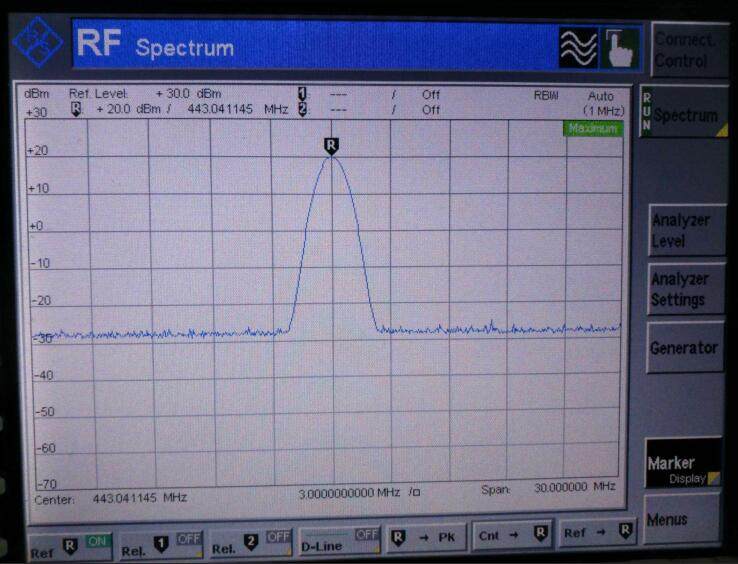The width and height of the screenshot is (738, 564).
Task: Click the Cnt → R softkey
Action: 513,534
